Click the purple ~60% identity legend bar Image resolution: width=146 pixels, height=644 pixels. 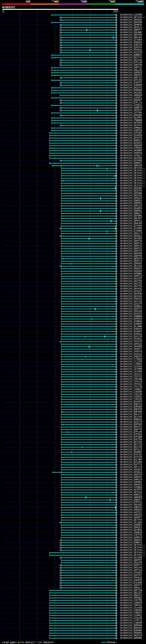click(x=73, y=4)
